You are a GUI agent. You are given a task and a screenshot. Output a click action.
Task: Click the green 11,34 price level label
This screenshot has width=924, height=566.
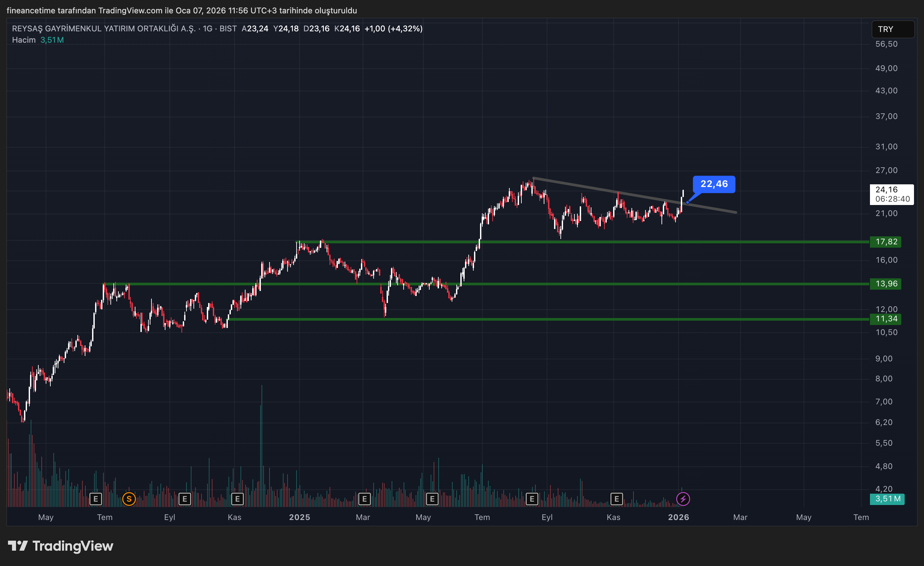pyautogui.click(x=886, y=319)
